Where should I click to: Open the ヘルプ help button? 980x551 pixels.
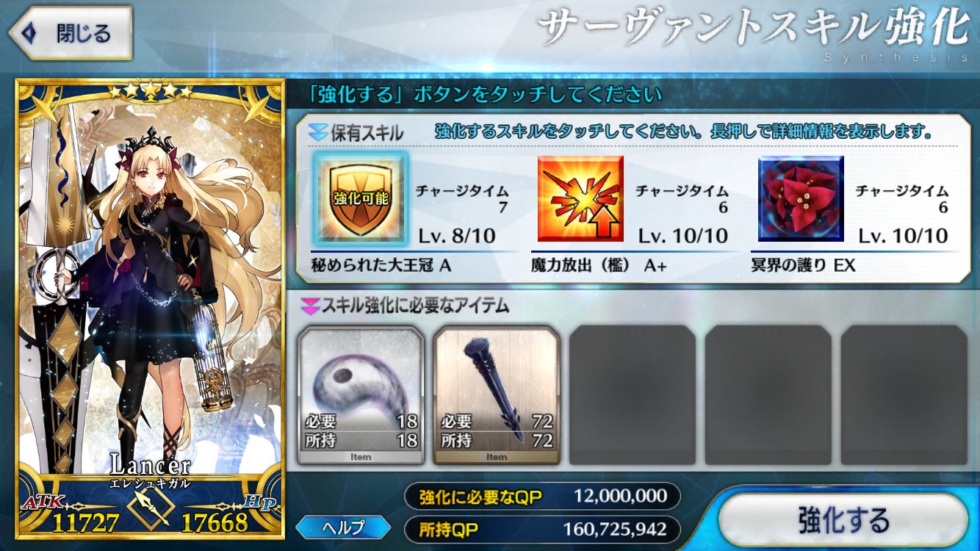pyautogui.click(x=344, y=527)
